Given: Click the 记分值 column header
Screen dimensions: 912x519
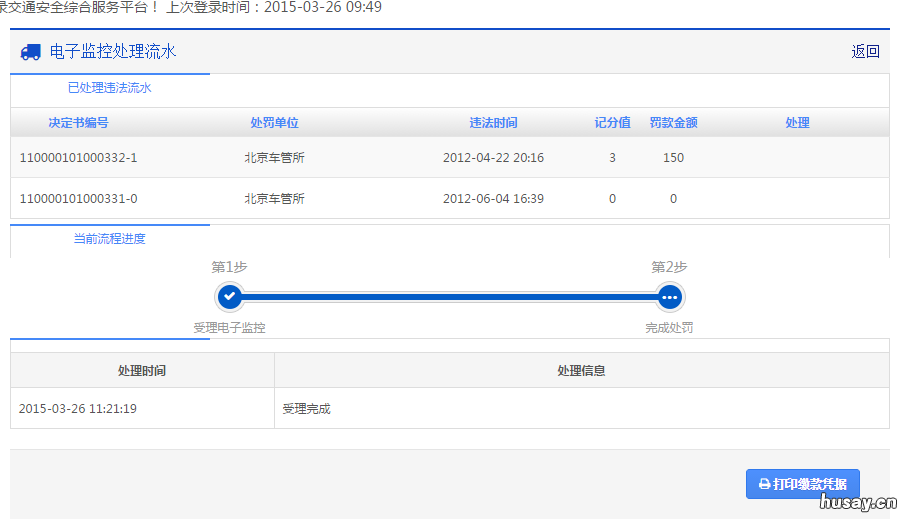Looking at the screenshot, I should tap(612, 123).
